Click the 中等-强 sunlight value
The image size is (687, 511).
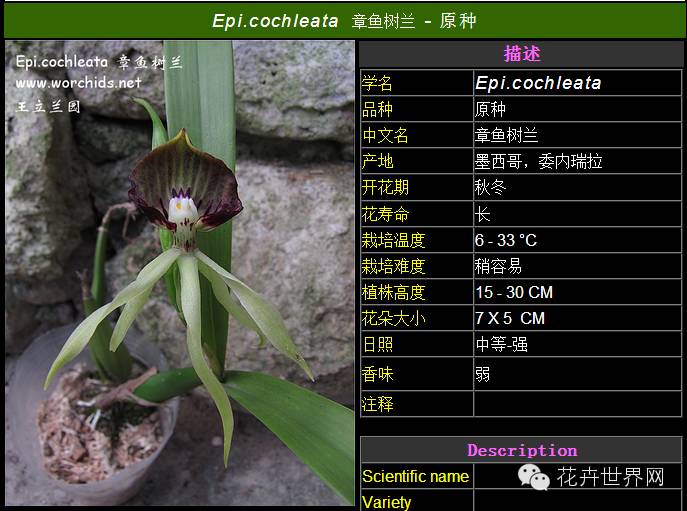502,344
